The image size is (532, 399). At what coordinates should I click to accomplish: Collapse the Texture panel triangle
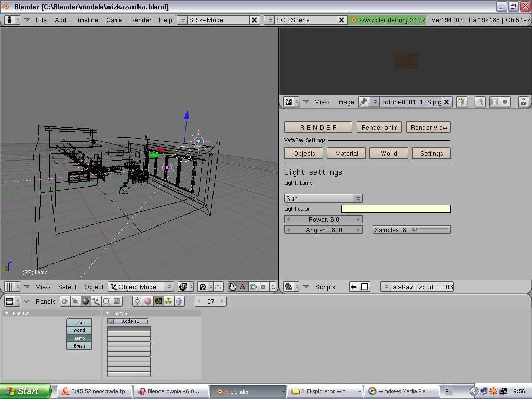pos(108,313)
